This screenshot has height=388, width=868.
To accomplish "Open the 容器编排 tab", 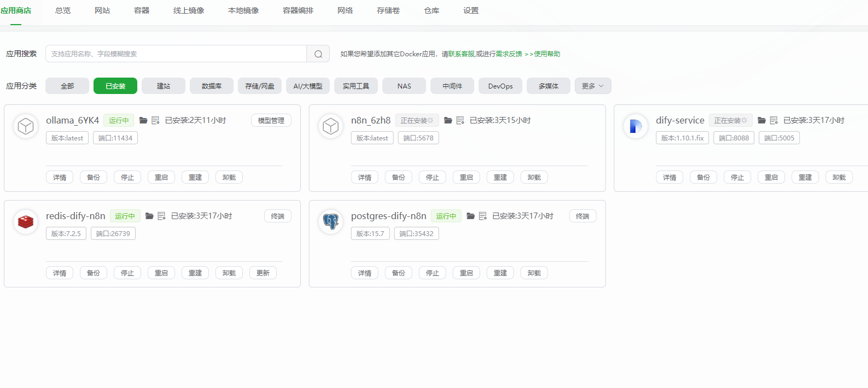I will (x=298, y=10).
